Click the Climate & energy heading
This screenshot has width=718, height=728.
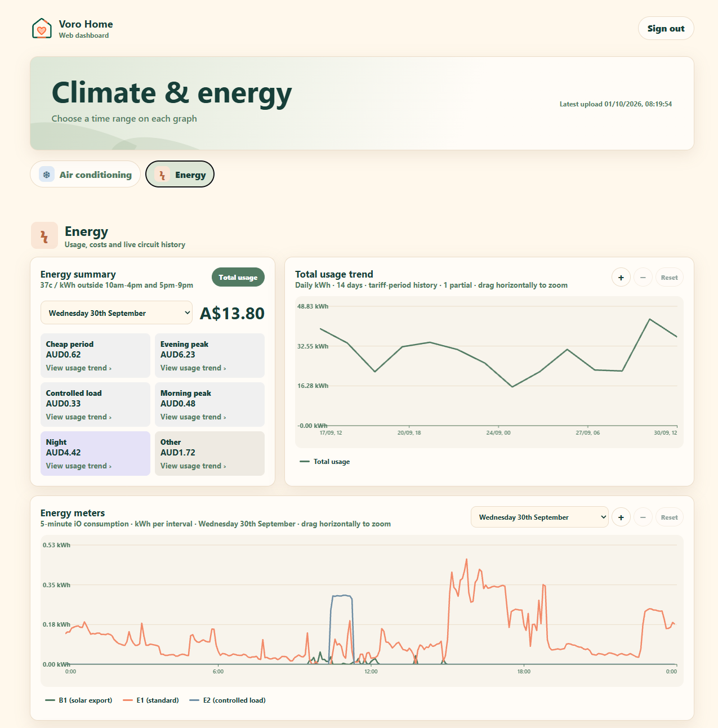point(172,93)
